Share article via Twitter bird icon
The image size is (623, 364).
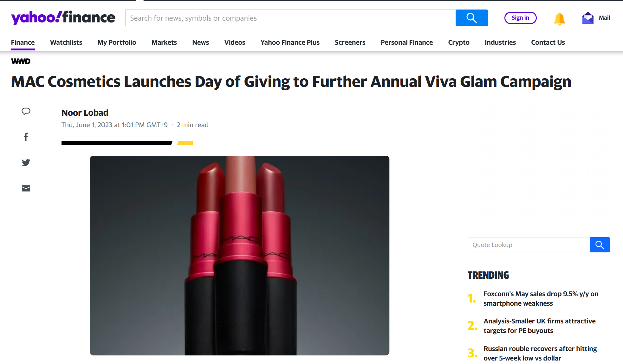(x=26, y=163)
